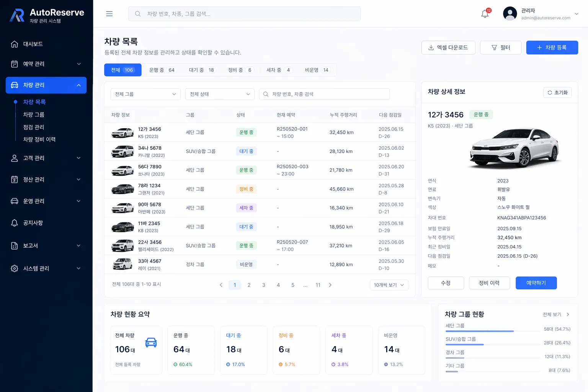The image size is (588, 392).
Task: Go to page 2 of the list
Action: coord(249,285)
